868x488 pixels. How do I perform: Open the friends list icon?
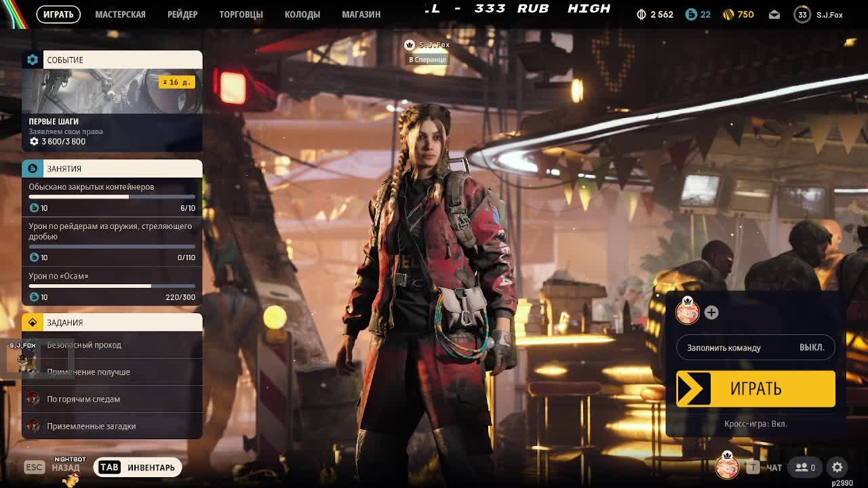pyautogui.click(x=805, y=467)
